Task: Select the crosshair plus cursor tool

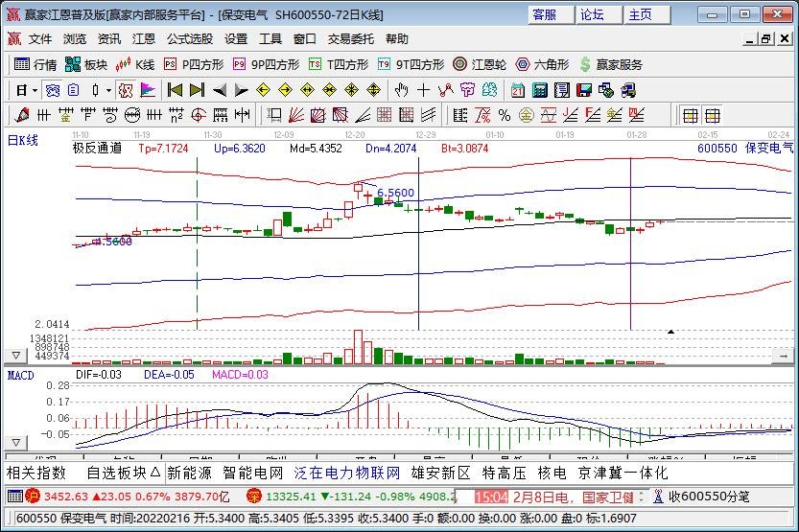Action: [x=423, y=90]
